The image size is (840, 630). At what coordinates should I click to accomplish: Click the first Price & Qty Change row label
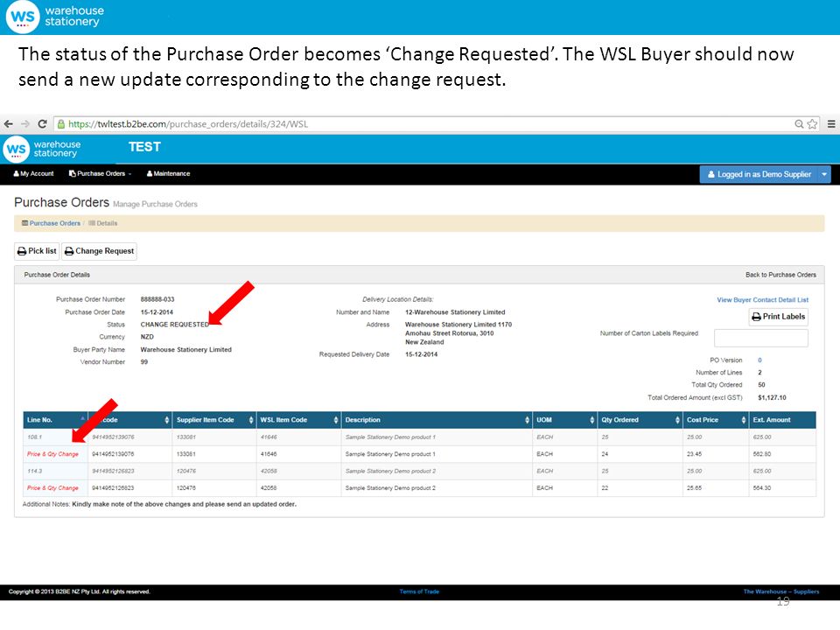(52, 454)
